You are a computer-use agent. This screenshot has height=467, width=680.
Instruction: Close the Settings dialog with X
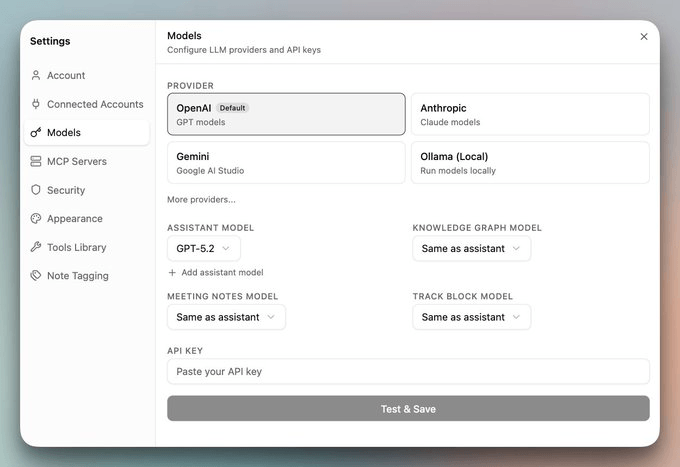(644, 37)
